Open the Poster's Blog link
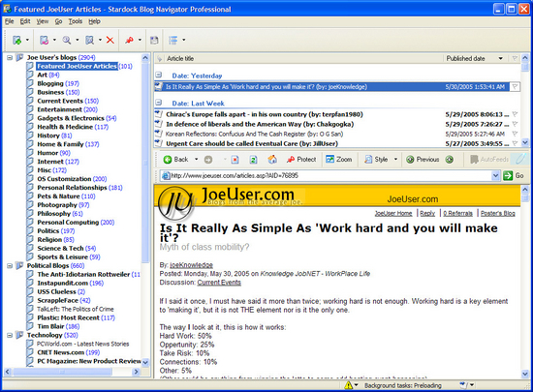The width and height of the screenshot is (533, 392). 498,213
